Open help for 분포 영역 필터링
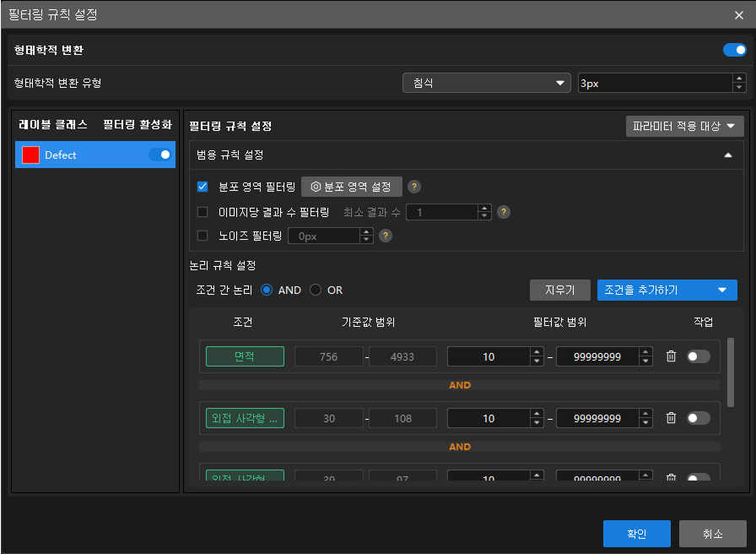Screen dimensions: 756x554 pos(413,187)
